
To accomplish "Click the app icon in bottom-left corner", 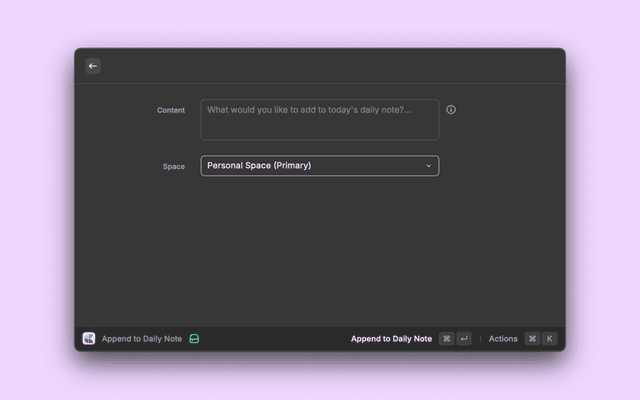I will [x=89, y=339].
